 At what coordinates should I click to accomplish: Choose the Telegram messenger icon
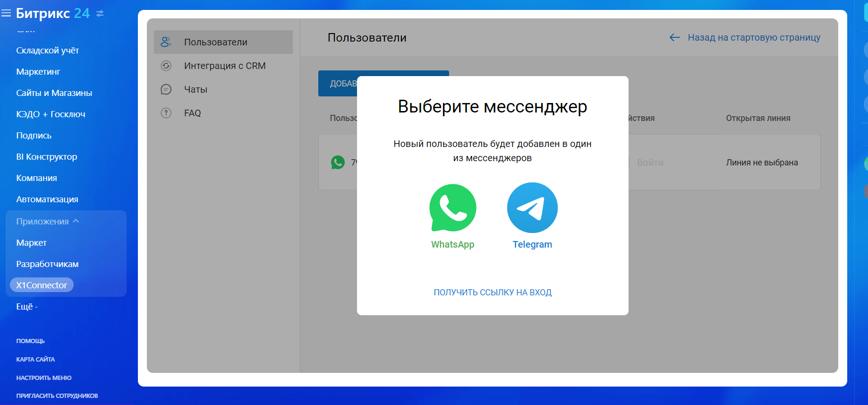point(532,207)
